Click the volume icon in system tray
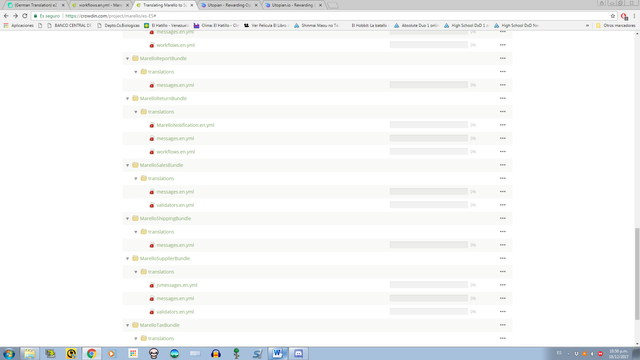This screenshot has width=640, height=360. click(592, 353)
